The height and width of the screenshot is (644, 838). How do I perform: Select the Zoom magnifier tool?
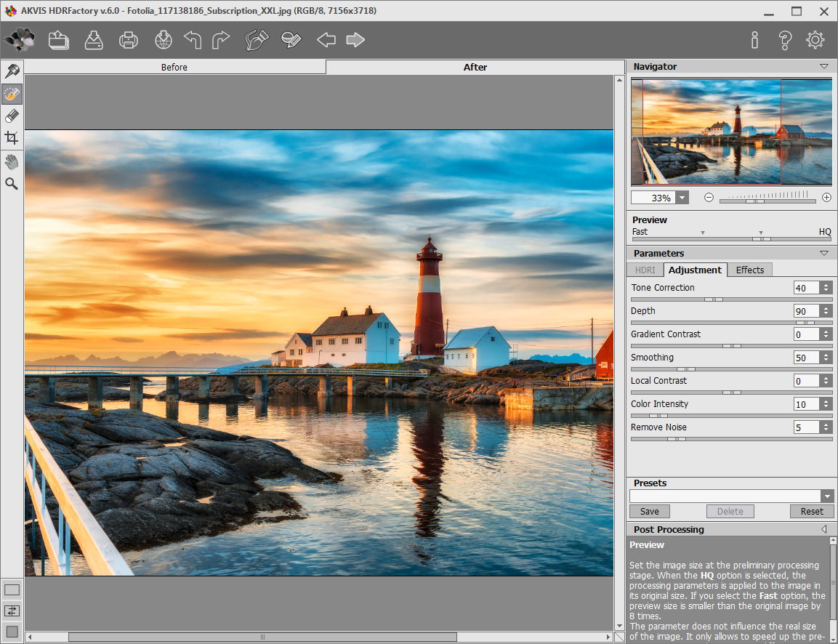click(x=12, y=183)
